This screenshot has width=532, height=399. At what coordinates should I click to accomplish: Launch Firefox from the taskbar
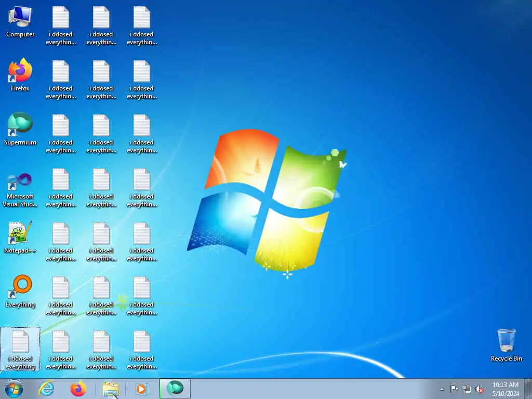pos(78,389)
